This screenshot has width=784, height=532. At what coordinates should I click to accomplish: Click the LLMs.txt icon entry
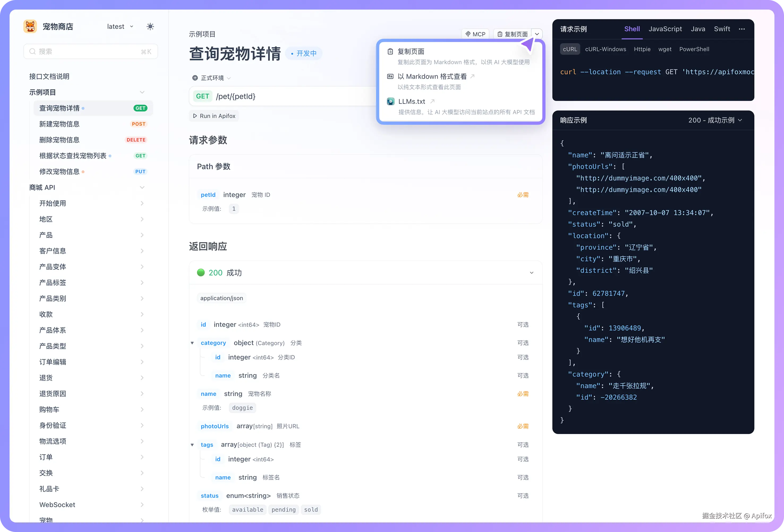click(x=390, y=101)
